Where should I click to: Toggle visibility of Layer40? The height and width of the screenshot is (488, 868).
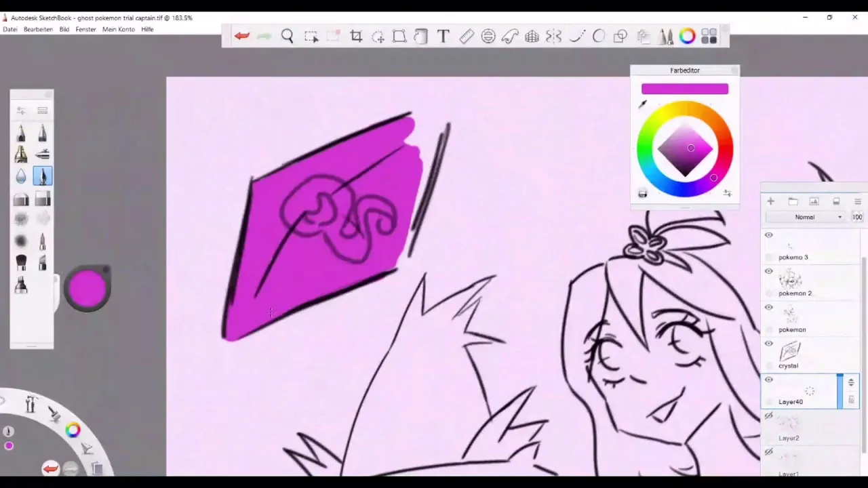click(x=768, y=380)
